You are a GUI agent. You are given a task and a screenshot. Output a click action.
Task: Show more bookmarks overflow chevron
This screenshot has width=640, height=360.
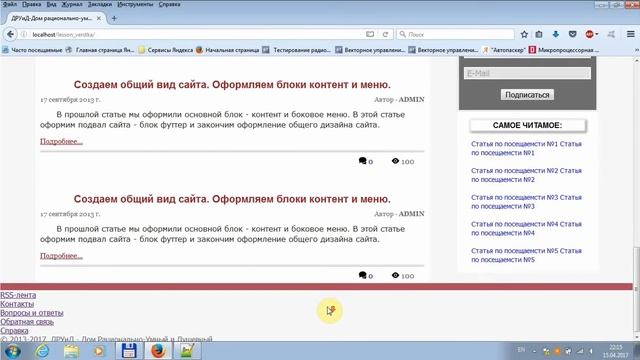pyautogui.click(x=636, y=50)
